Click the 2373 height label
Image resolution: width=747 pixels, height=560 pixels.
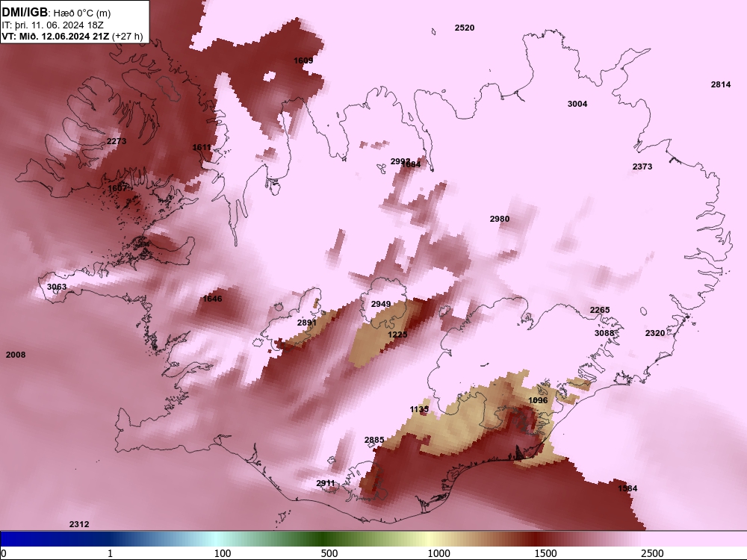(642, 167)
